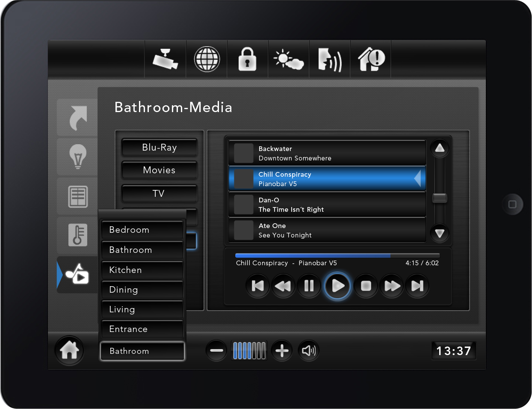Choose the Movies source button

click(159, 170)
